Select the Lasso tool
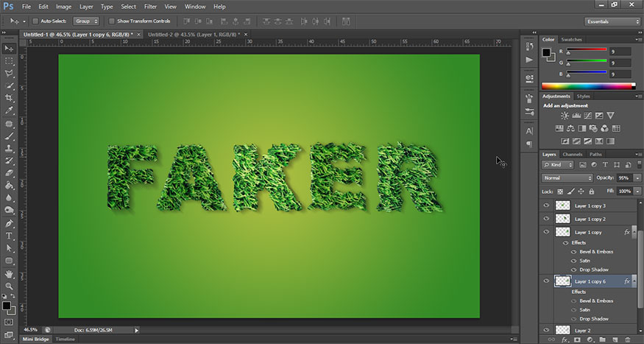The height and width of the screenshot is (344, 644). (x=9, y=74)
